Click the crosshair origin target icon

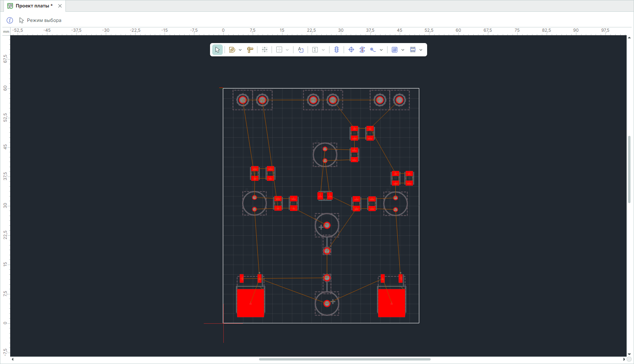click(351, 50)
